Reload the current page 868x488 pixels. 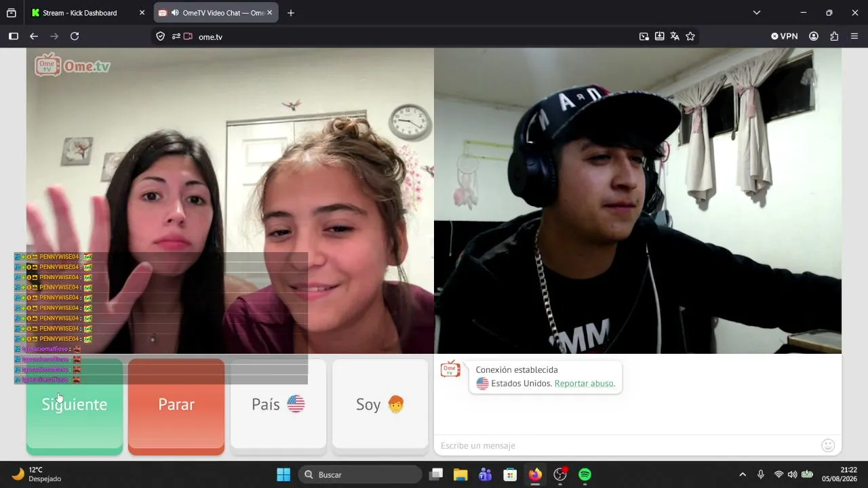click(x=75, y=37)
